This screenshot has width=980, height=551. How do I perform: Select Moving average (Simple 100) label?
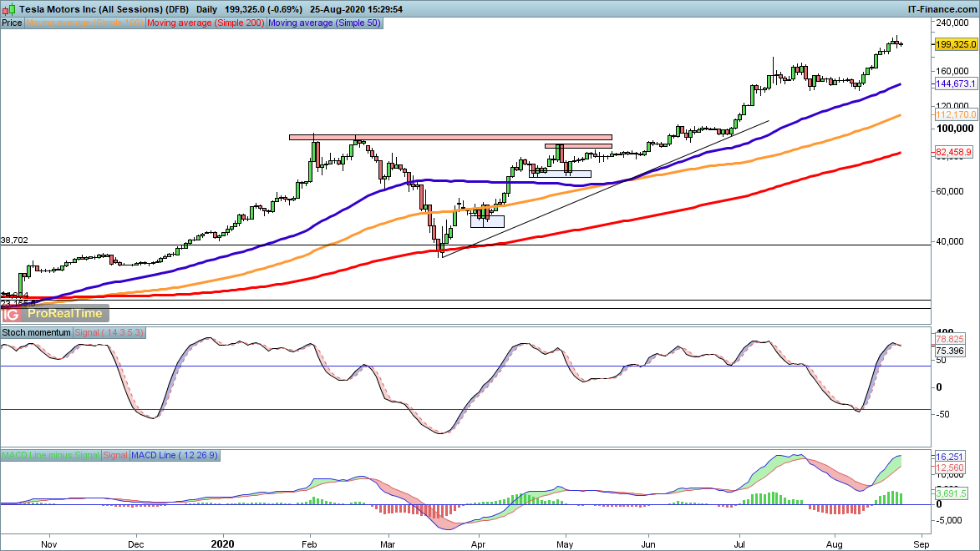(84, 23)
